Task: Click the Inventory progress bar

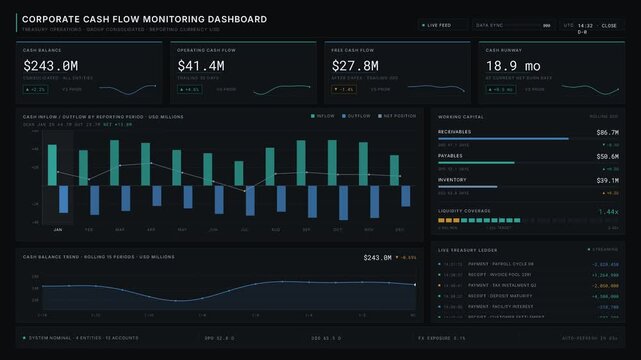Action: click(528, 187)
